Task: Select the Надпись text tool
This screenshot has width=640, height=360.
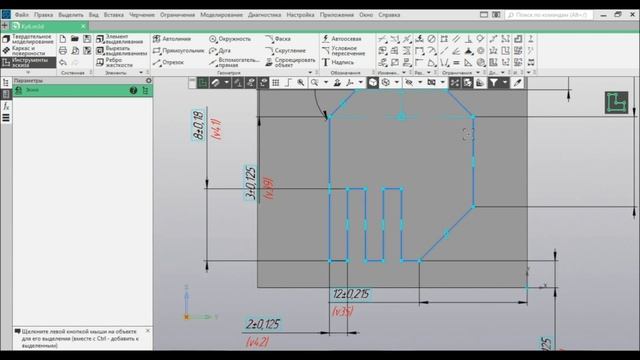Action: [x=338, y=62]
